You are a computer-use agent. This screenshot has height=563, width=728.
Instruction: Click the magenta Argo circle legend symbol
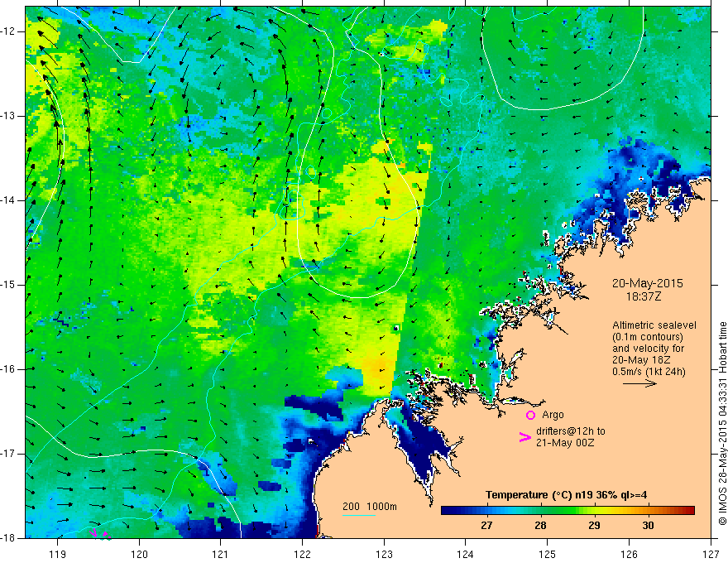[x=530, y=415]
